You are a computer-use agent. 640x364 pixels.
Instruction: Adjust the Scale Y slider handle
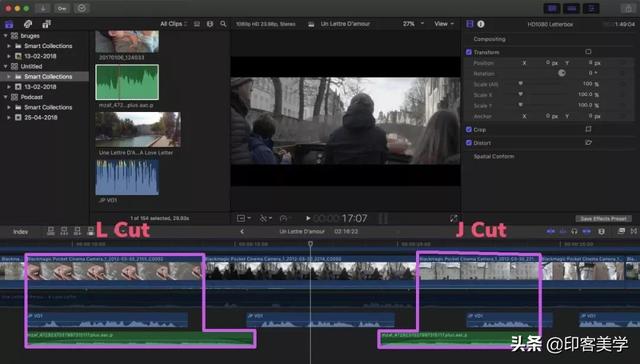click(520, 104)
